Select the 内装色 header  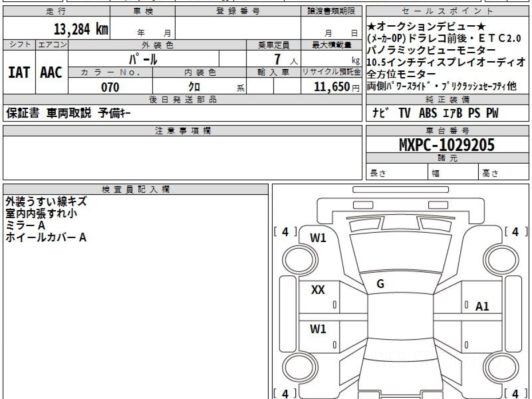(x=199, y=72)
